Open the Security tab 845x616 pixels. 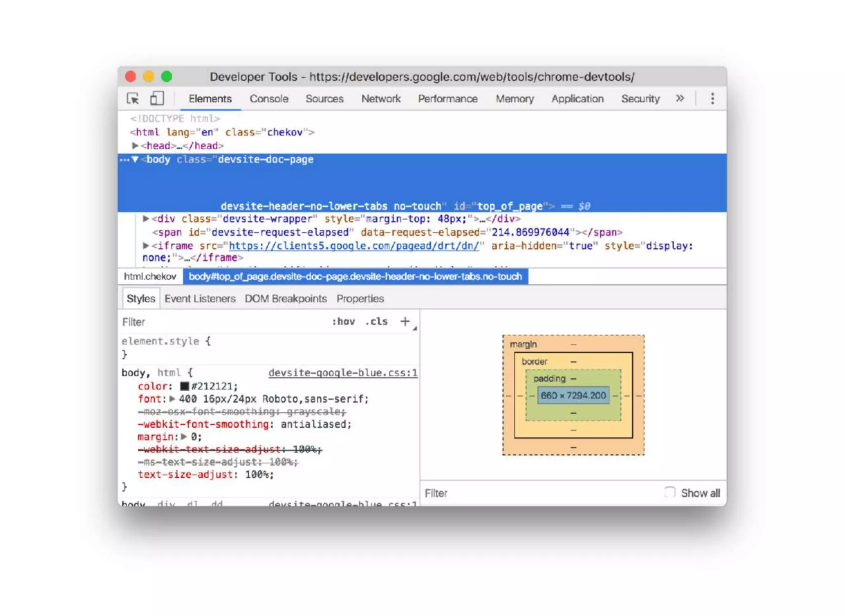point(640,99)
